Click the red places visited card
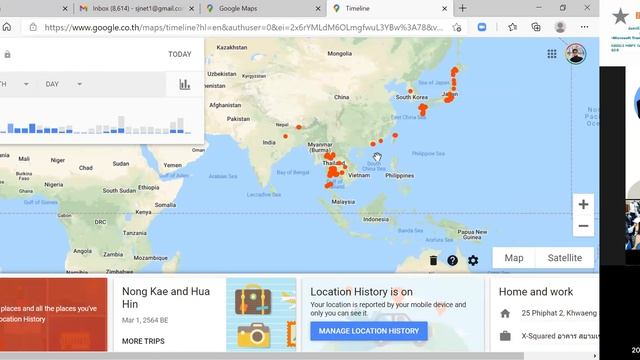640x360 pixels. pos(53,314)
